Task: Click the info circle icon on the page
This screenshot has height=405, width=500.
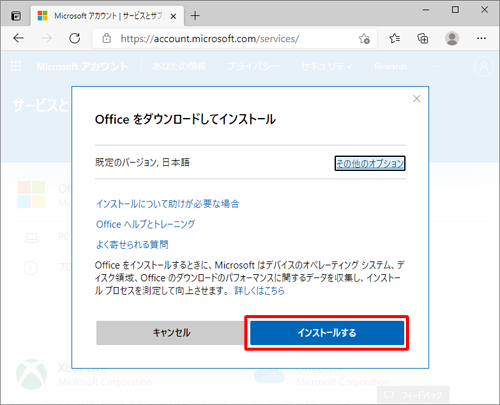Action: pyautogui.click(x=31, y=268)
